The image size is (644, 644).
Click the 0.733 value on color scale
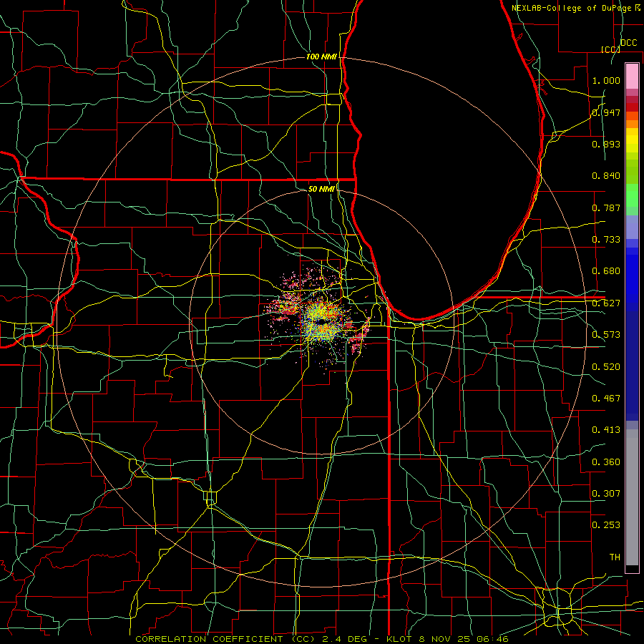click(606, 240)
